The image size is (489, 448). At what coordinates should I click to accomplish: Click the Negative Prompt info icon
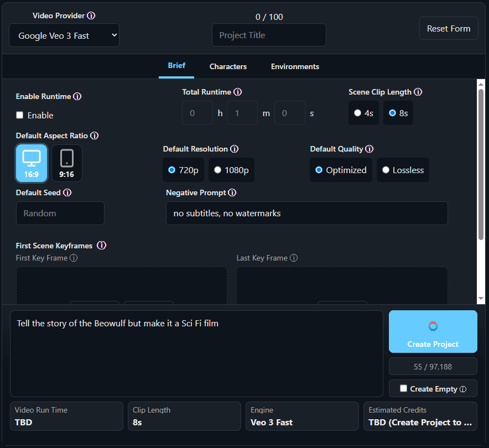pyautogui.click(x=231, y=192)
